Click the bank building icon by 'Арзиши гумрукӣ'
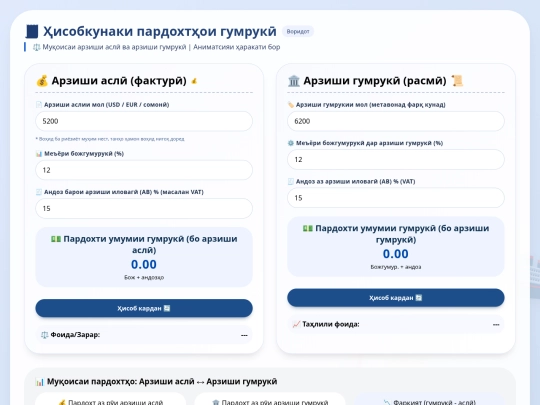 click(294, 81)
